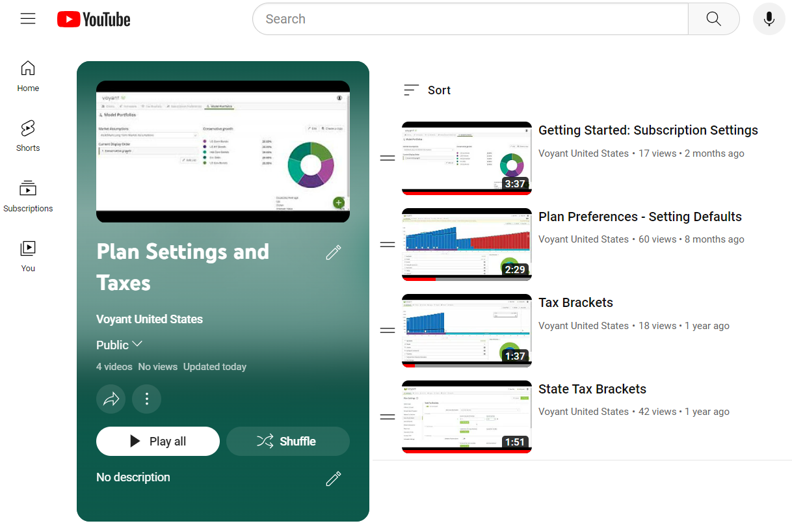Start voice search with the microphone
792x532 pixels.
point(769,19)
